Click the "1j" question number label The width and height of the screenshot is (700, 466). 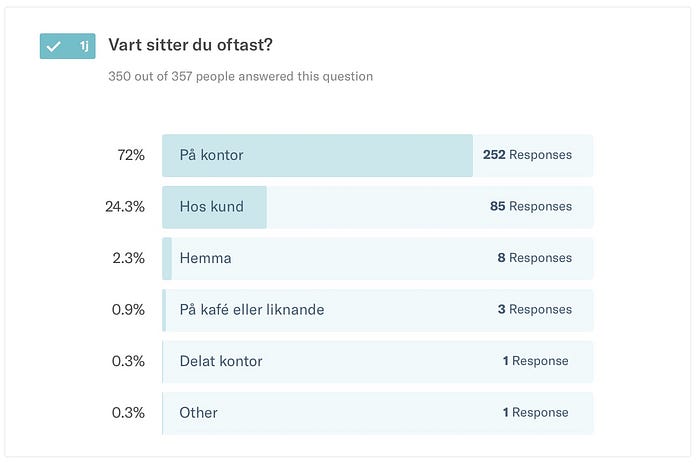pos(84,46)
